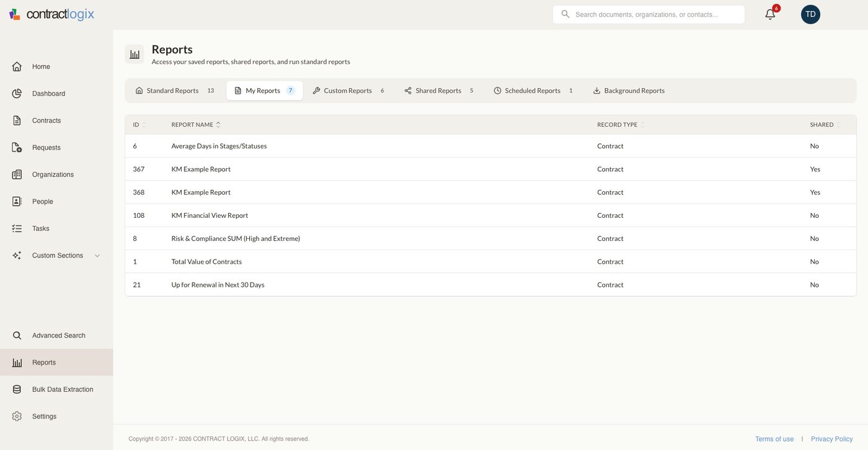The height and width of the screenshot is (450, 868).
Task: Click the Bulk Data Extraction database icon
Action: tap(17, 389)
